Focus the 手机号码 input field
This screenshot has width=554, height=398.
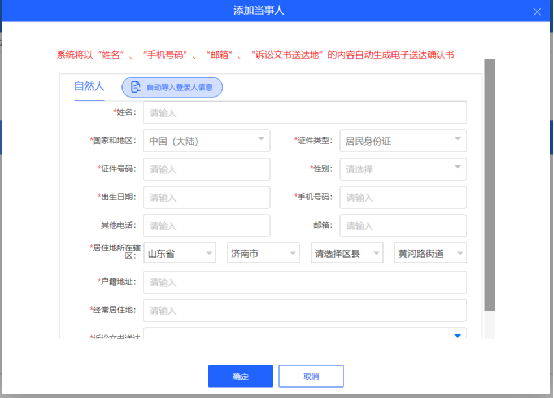click(x=403, y=197)
